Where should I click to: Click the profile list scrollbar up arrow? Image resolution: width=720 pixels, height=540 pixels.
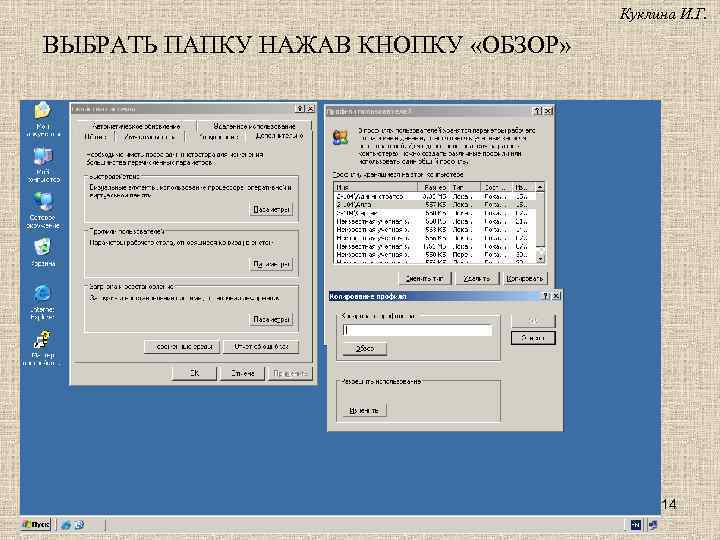tap(540, 187)
